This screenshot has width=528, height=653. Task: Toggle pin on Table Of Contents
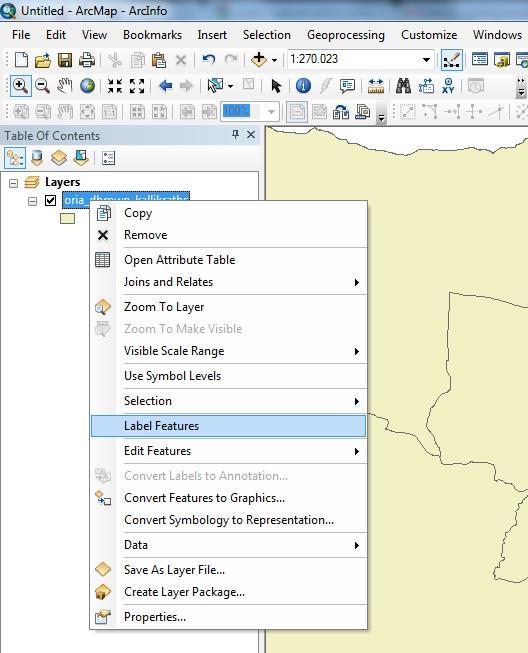pyautogui.click(x=235, y=135)
